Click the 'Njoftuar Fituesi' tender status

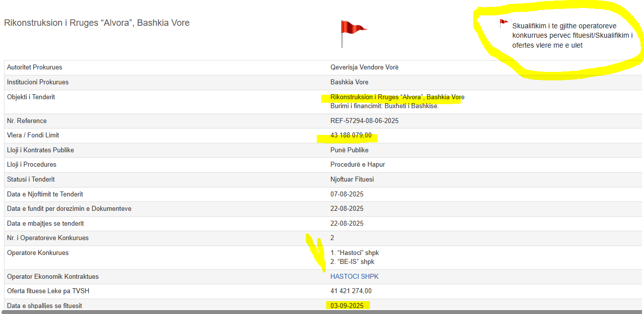coord(352,180)
